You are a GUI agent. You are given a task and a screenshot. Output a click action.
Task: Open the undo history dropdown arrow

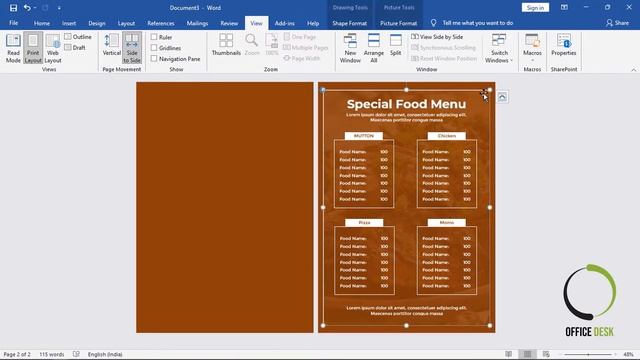35,8
